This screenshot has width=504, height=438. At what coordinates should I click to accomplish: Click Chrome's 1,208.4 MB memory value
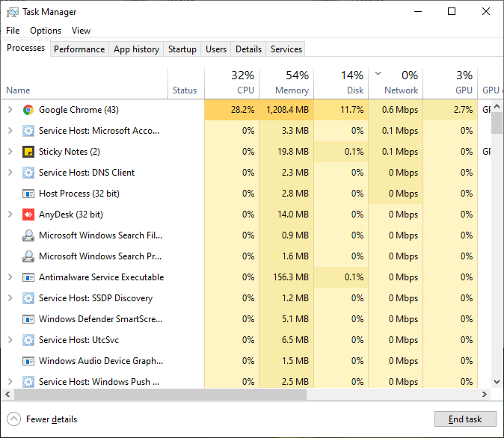pyautogui.click(x=287, y=110)
